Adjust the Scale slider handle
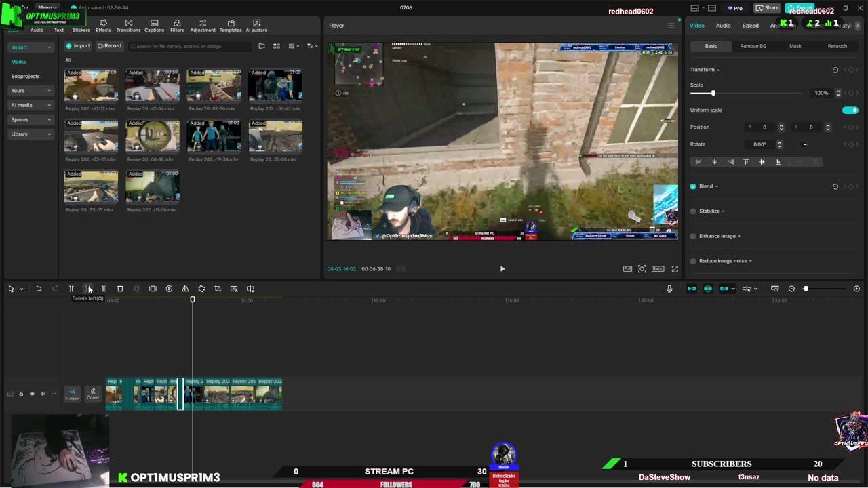 coord(713,93)
